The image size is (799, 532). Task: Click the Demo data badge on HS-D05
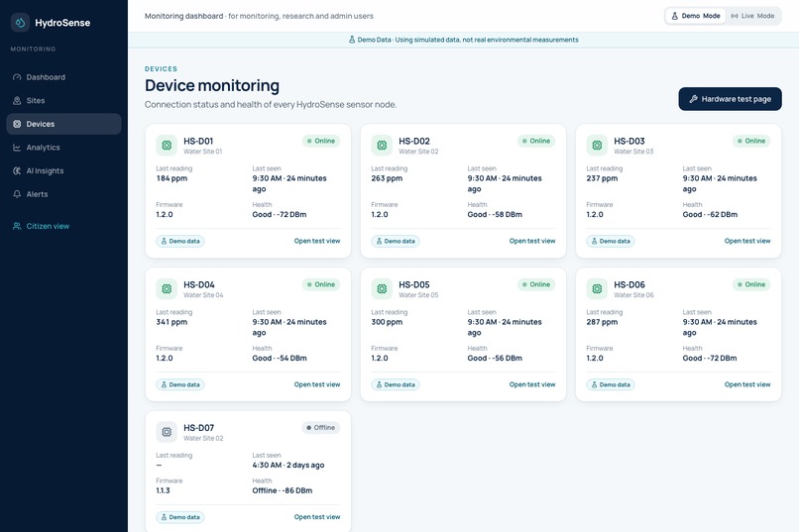(x=396, y=384)
